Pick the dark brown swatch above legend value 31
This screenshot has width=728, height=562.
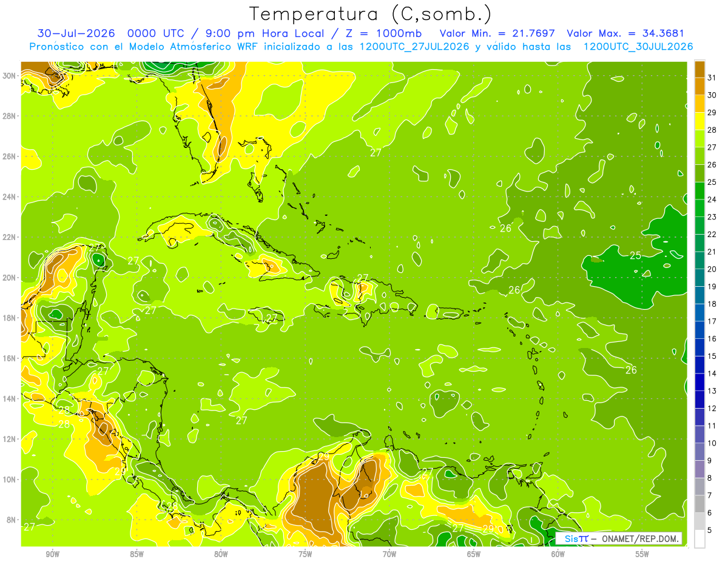pos(699,69)
